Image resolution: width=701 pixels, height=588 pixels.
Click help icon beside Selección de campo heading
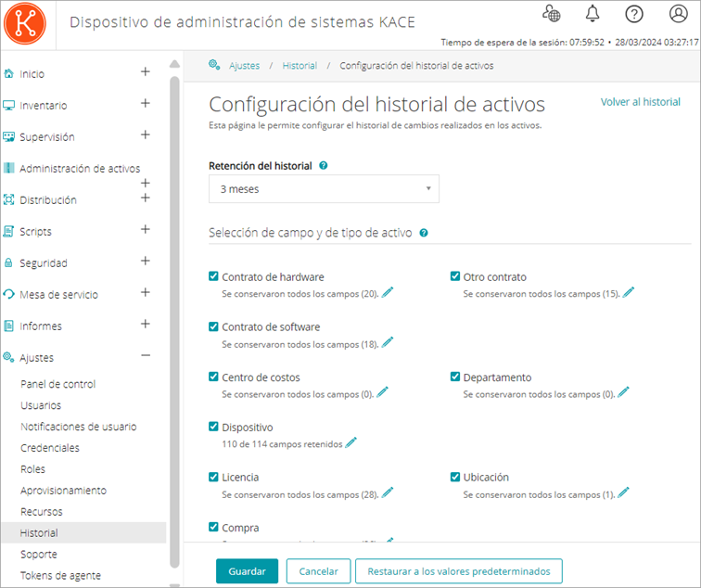424,233
